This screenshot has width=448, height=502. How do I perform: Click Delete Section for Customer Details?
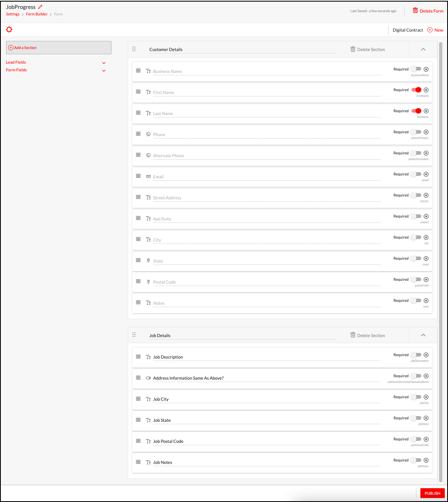coord(368,49)
